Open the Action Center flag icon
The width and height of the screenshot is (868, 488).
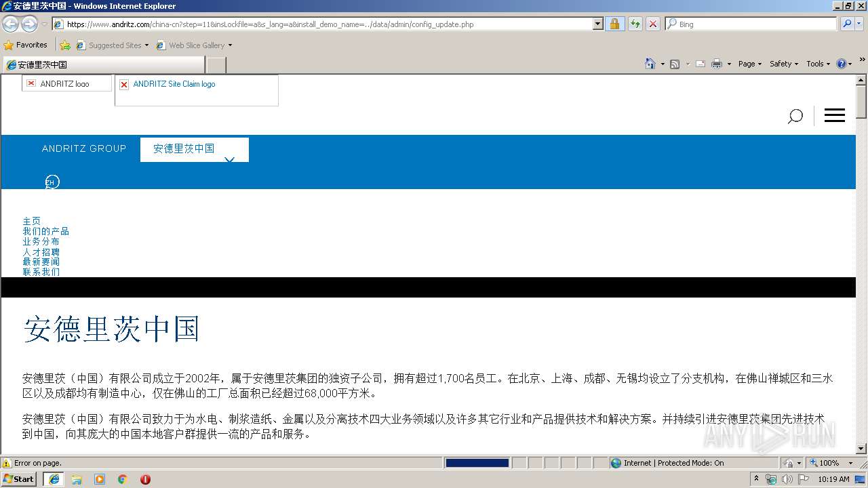[803, 479]
